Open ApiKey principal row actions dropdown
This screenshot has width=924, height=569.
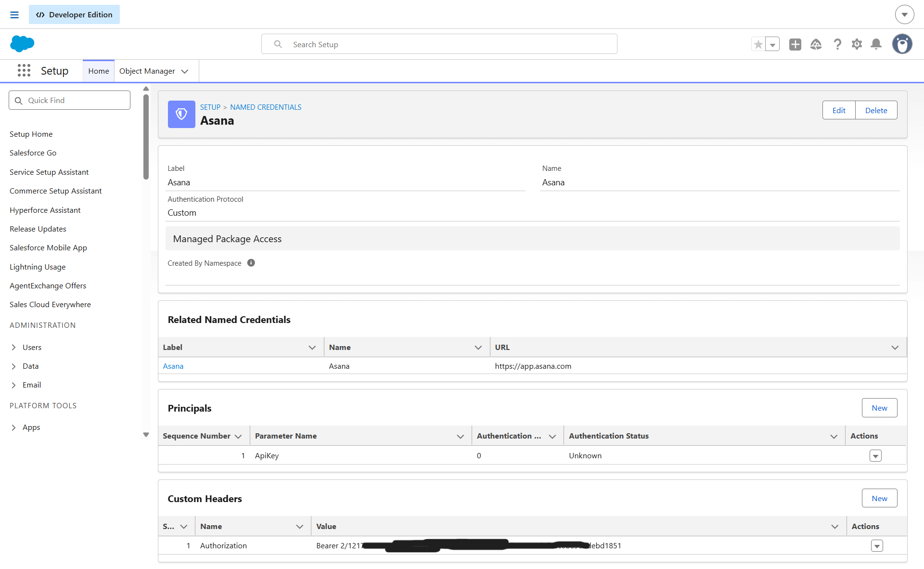(x=875, y=455)
